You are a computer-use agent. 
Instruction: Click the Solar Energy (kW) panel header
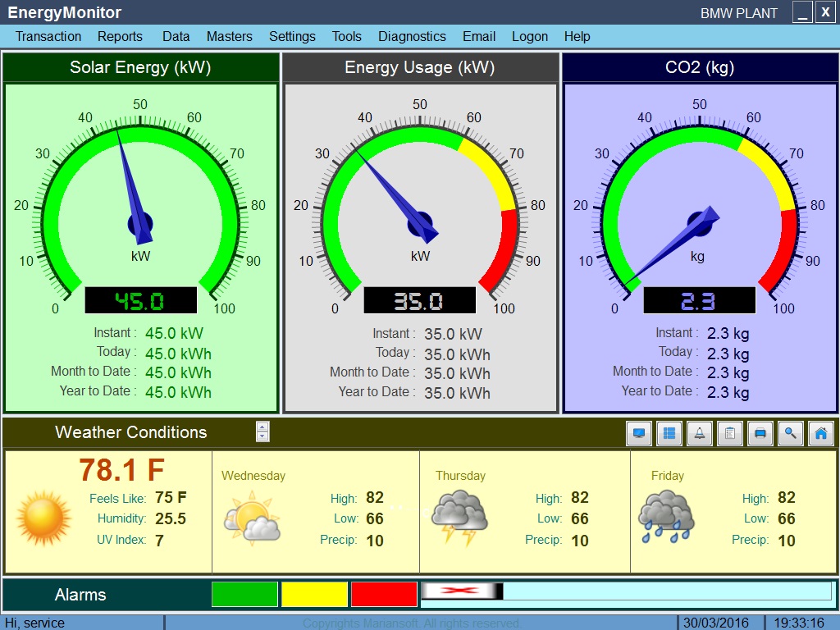click(141, 67)
